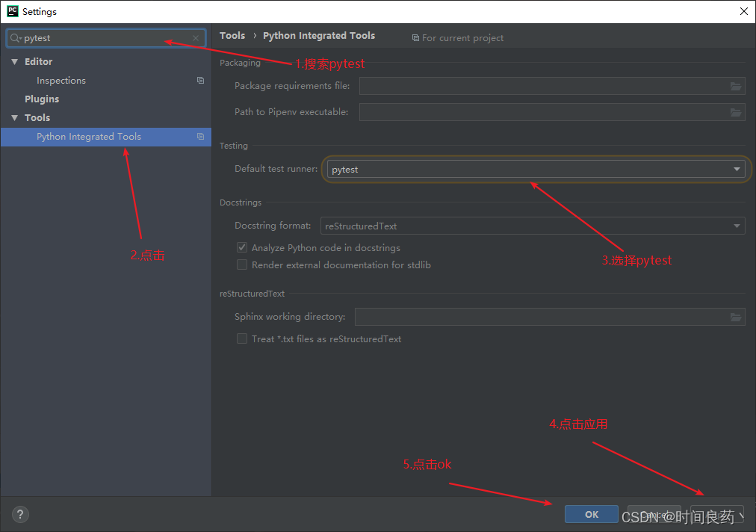Toggle Analyze Python code in docstrings
The image size is (756, 532).
tap(242, 247)
